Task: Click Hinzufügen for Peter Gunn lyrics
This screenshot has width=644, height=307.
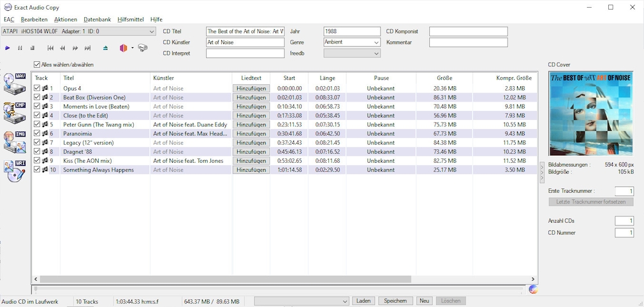Action: 251,124
